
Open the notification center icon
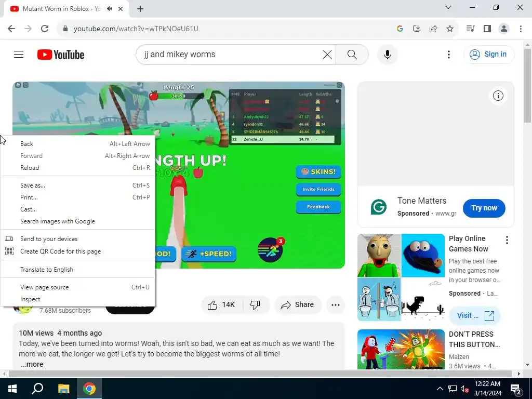[516, 389]
